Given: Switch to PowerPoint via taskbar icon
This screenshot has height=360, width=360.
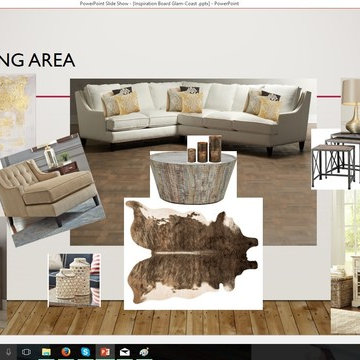Looking at the screenshot, I should (x=105, y=352).
